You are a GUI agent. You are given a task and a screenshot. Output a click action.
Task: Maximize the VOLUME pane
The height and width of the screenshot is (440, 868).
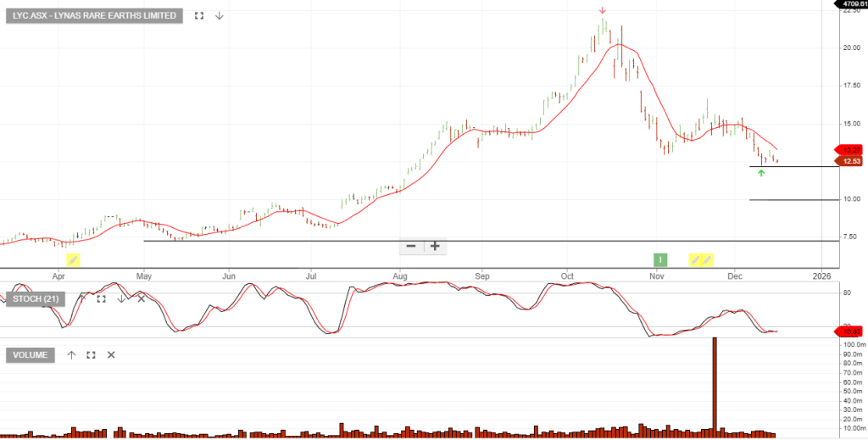point(91,354)
